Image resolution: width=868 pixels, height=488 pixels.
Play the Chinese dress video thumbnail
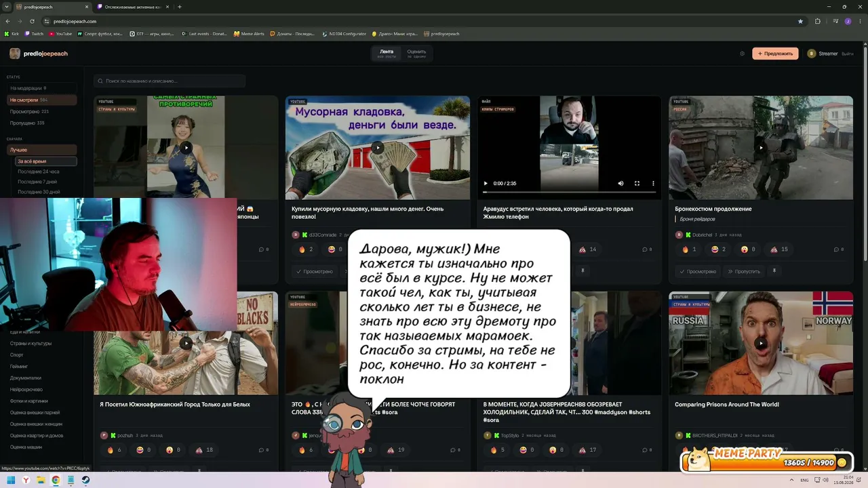click(186, 148)
